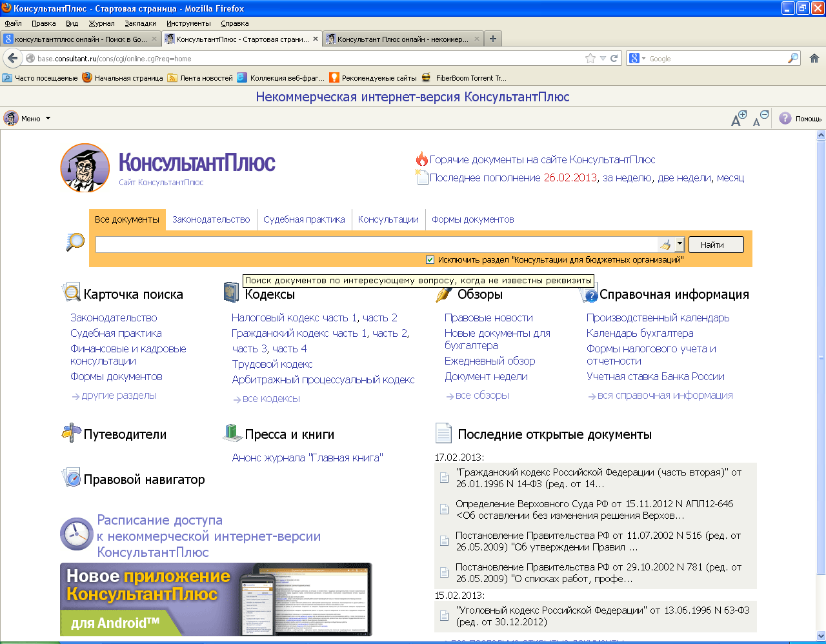826x644 pixels.
Task: Click вся справочная информация link
Action: click(665, 395)
